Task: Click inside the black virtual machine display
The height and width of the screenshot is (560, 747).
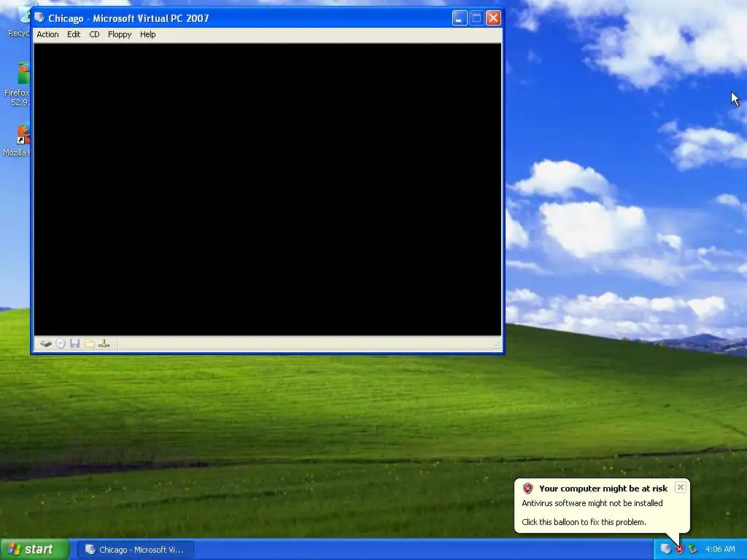Action: (x=267, y=190)
